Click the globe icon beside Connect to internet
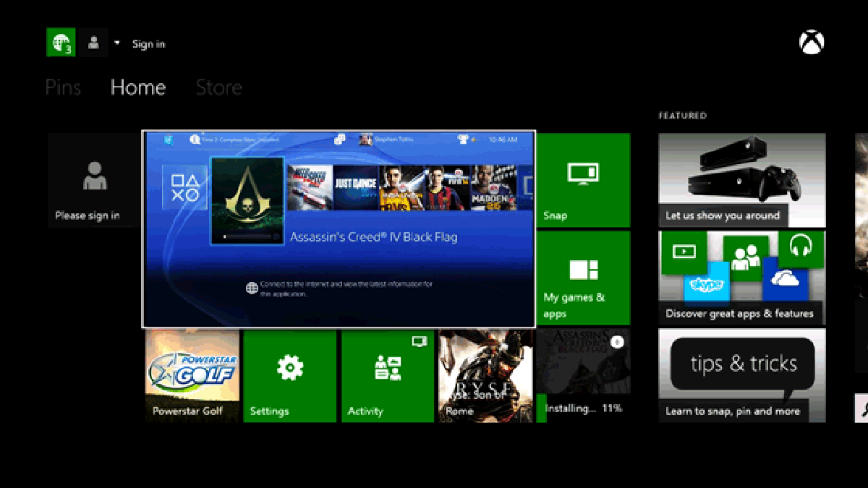 [252, 288]
